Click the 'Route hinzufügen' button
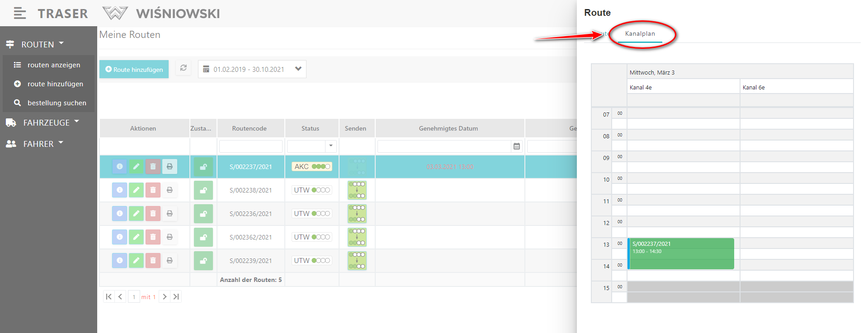 [134, 70]
